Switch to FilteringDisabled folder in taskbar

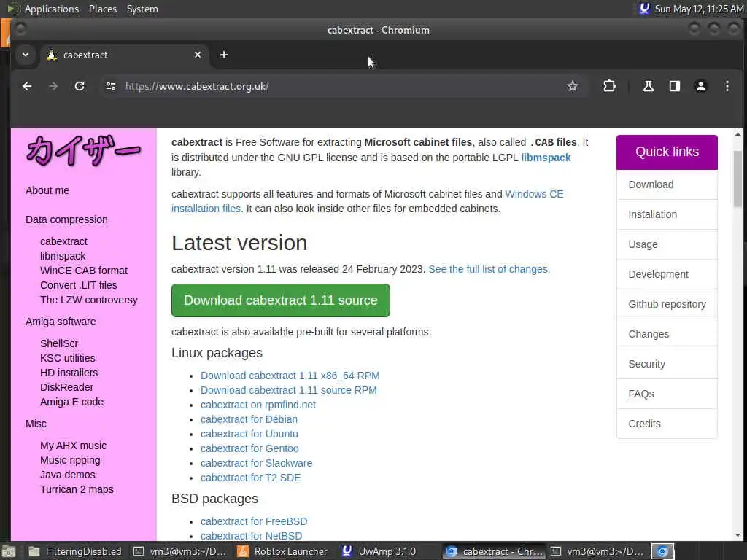[x=74, y=551]
